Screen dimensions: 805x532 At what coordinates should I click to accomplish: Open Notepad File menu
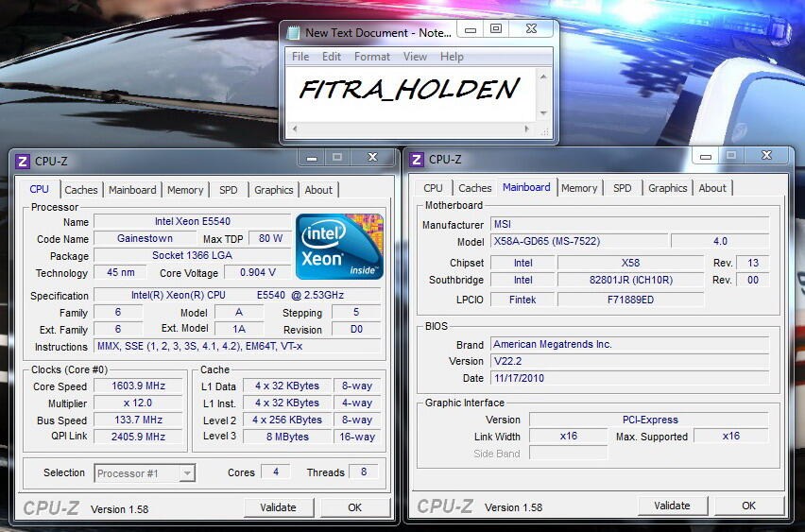point(300,57)
